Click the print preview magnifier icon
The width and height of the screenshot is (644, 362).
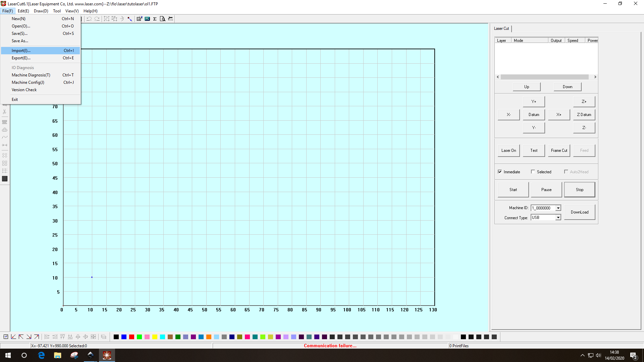pos(162,19)
